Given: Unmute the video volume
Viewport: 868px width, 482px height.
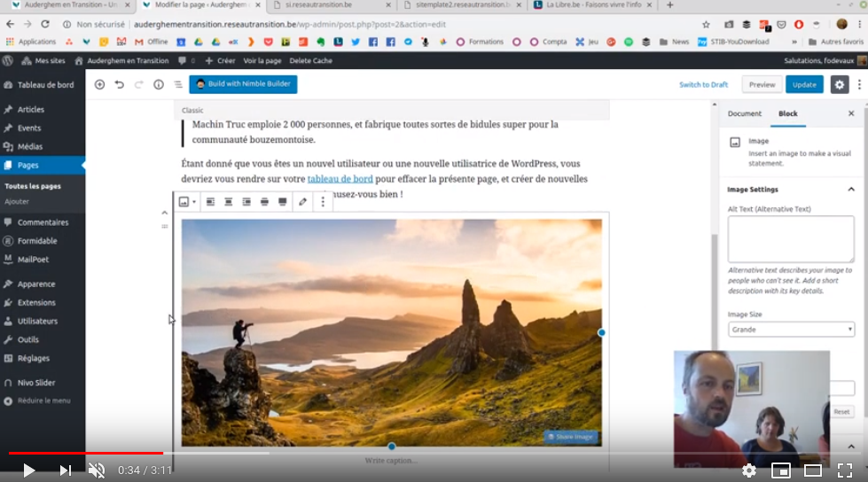Looking at the screenshot, I should pyautogui.click(x=97, y=470).
